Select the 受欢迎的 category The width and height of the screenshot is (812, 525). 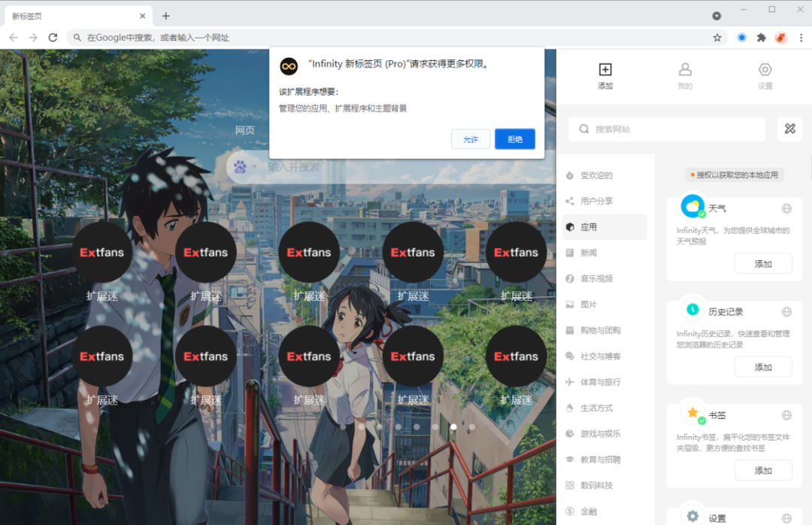point(604,175)
